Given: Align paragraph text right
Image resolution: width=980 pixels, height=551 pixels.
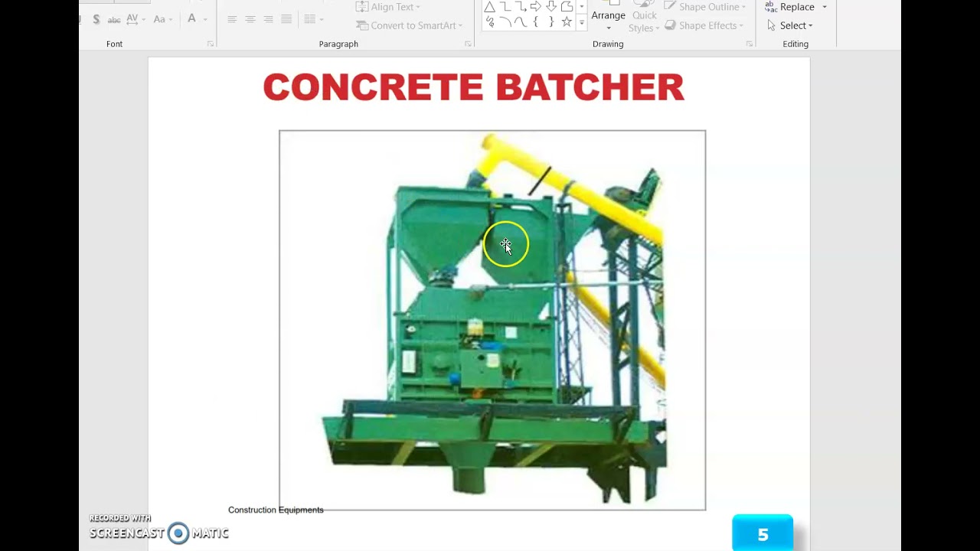Looking at the screenshot, I should click(268, 19).
